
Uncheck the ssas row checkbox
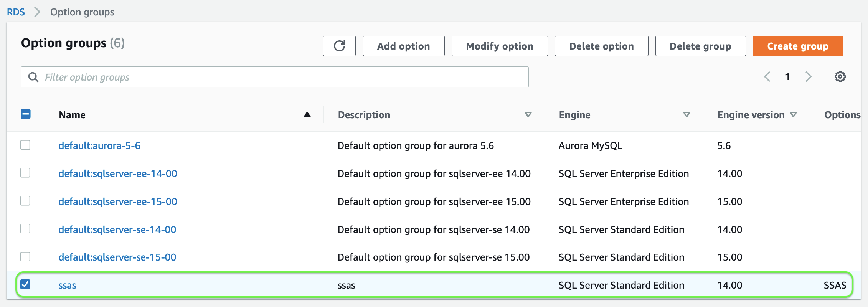(x=25, y=284)
